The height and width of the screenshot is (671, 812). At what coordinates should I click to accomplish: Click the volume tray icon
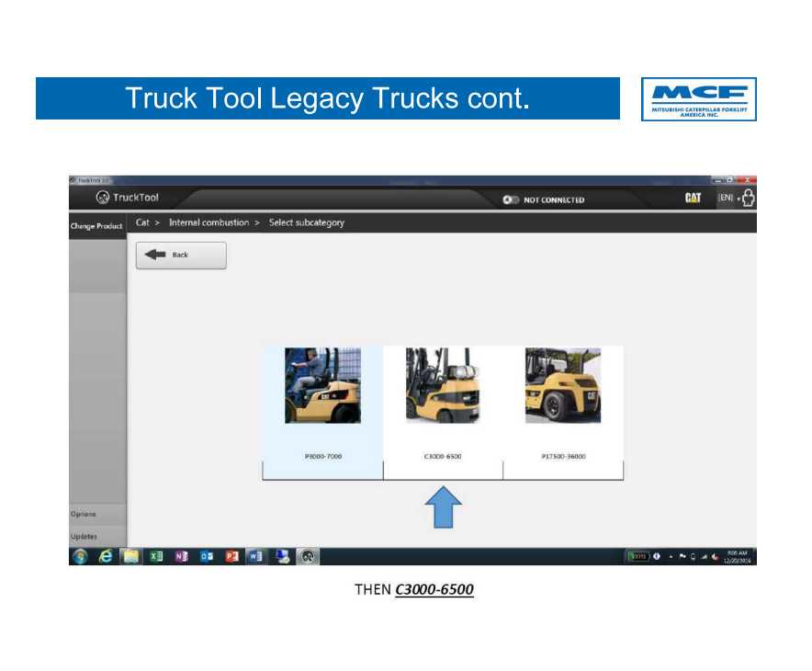tap(716, 557)
